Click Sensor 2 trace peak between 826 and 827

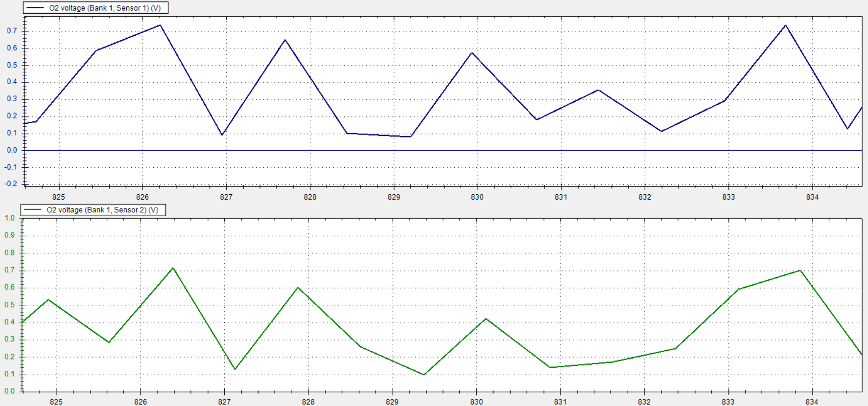[173, 268]
